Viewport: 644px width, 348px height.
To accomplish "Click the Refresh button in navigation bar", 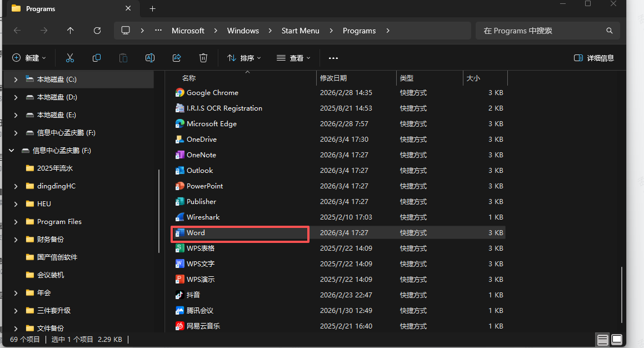I will point(97,31).
